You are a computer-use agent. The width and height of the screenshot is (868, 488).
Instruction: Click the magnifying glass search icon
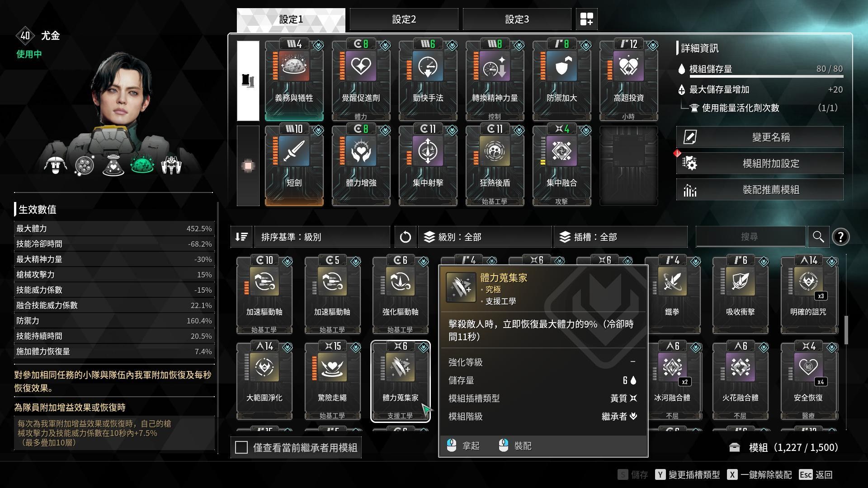818,237
